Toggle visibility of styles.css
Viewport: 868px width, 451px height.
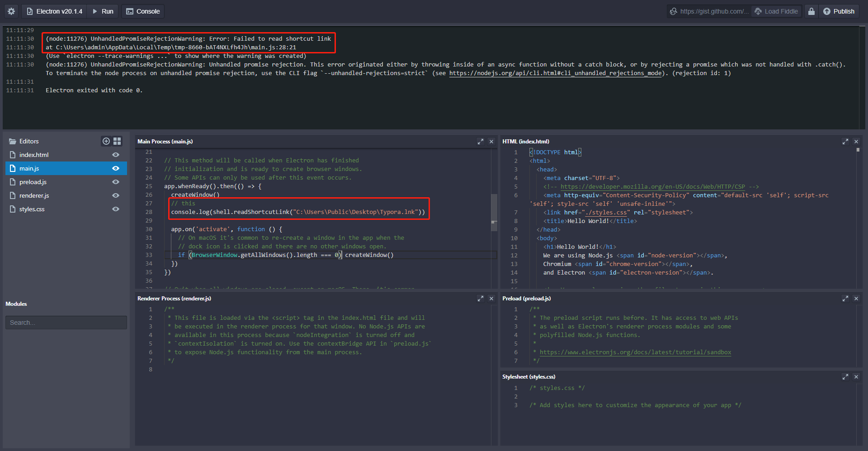click(116, 209)
